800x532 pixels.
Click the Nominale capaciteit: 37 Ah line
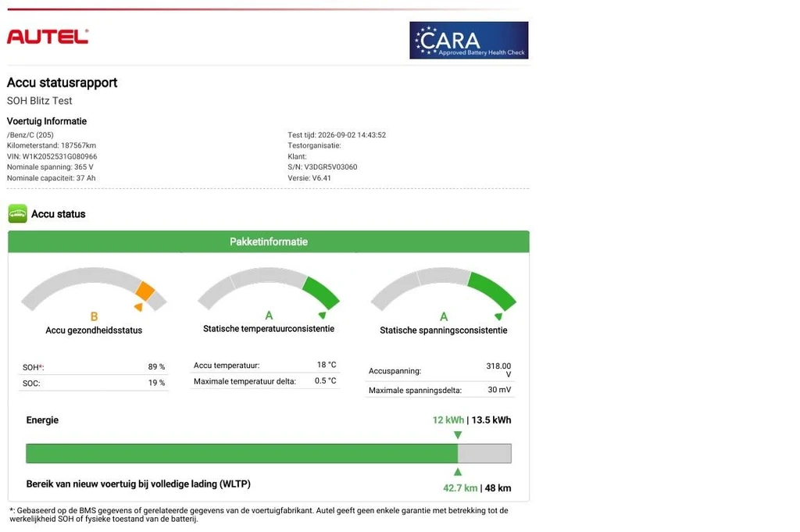(x=51, y=178)
